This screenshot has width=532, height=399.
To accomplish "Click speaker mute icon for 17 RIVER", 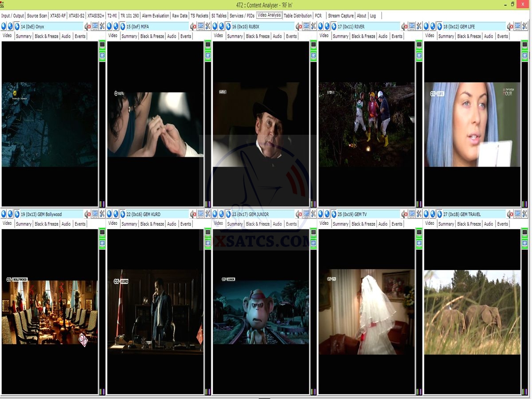I will pyautogui.click(x=405, y=27).
